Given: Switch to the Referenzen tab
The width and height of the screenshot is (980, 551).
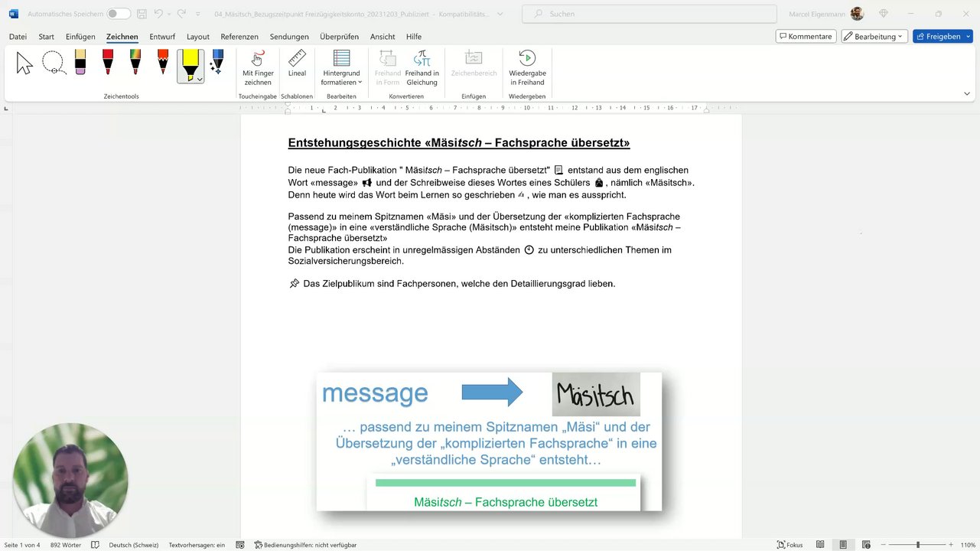Looking at the screenshot, I should pyautogui.click(x=239, y=37).
